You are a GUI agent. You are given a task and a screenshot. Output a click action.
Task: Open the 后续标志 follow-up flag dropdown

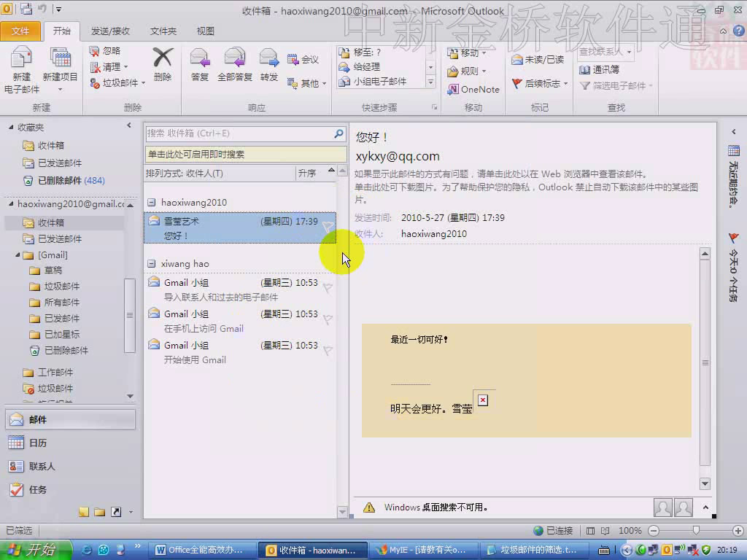pyautogui.click(x=541, y=83)
